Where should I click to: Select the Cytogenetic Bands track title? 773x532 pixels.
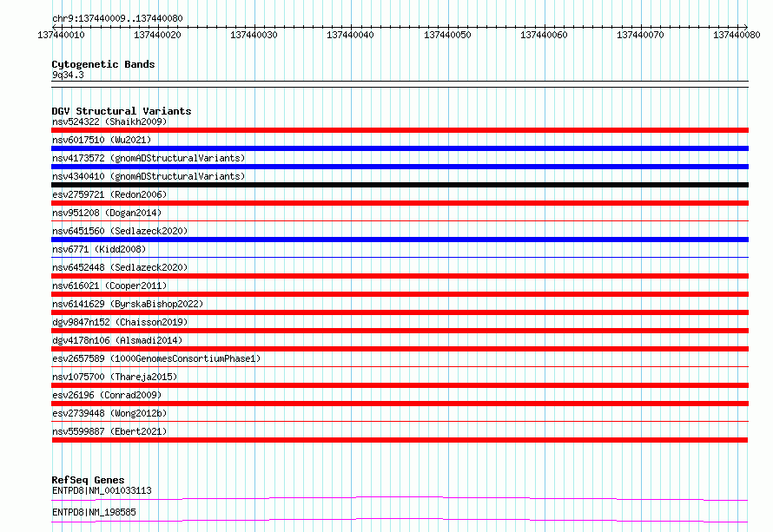[103, 64]
